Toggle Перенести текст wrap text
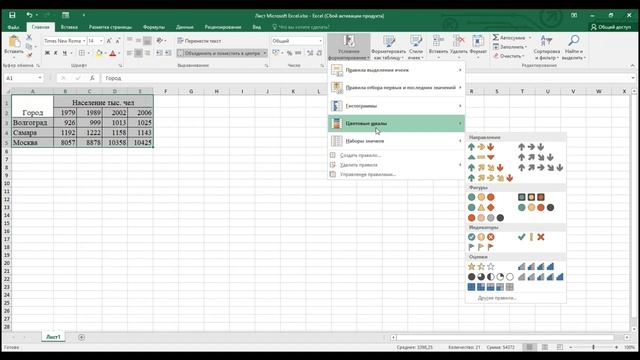 coord(199,41)
